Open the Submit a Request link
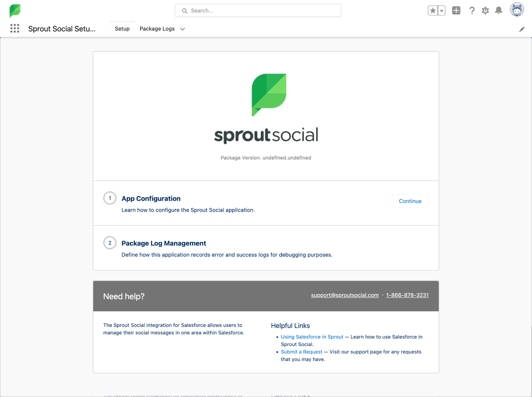 [301, 352]
